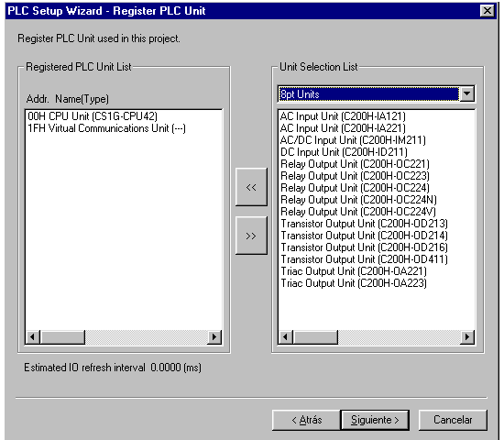504x440 pixels.
Task: Select AC Input Unit (C200H-IA121)
Action: pos(343,116)
